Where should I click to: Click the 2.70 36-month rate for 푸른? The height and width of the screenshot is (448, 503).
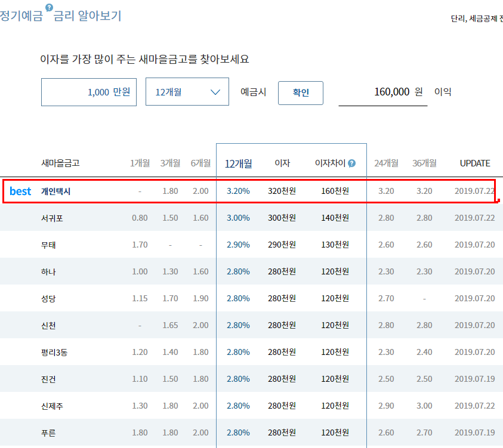[424, 432]
